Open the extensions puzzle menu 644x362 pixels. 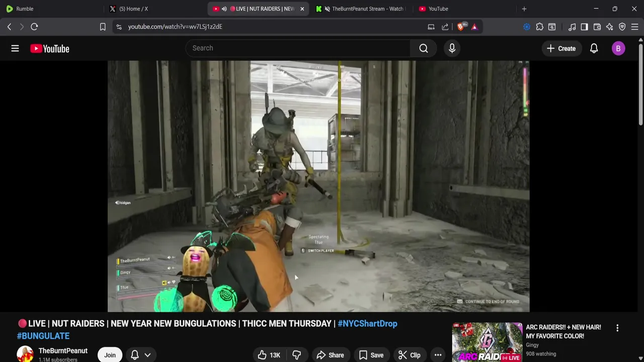click(539, 27)
